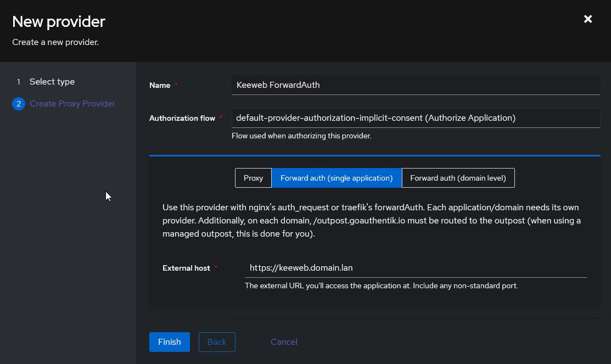This screenshot has height=364, width=611.
Task: Select Forward auth (single application) mode
Action: pos(337,178)
